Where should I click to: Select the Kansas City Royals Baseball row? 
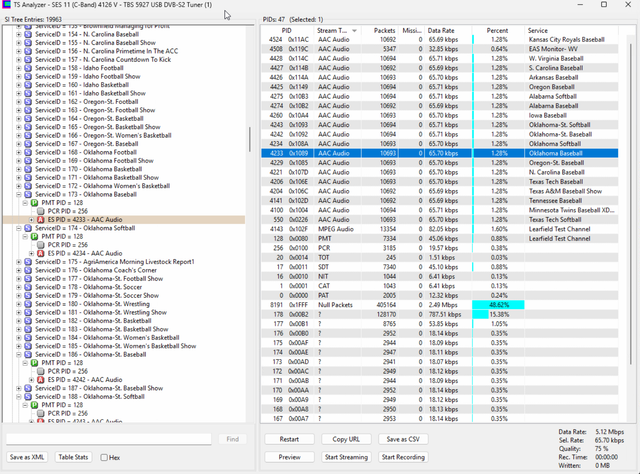tap(439, 40)
